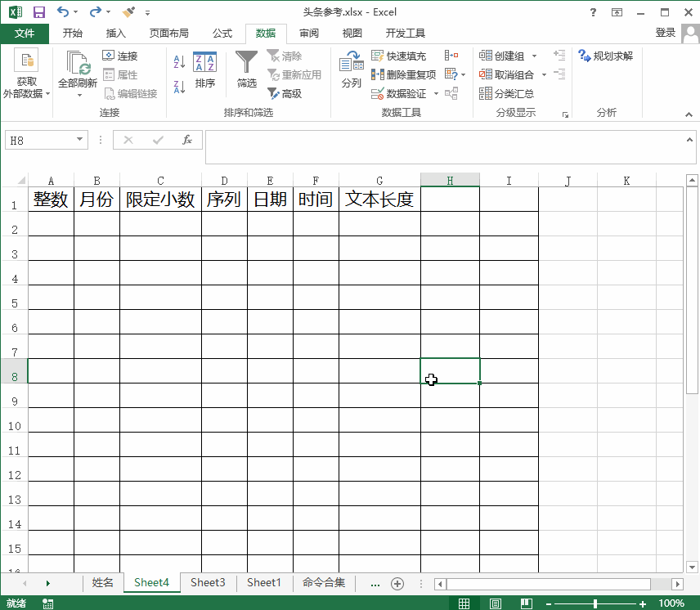
Task: Click zoom in plus button
Action: (643, 603)
